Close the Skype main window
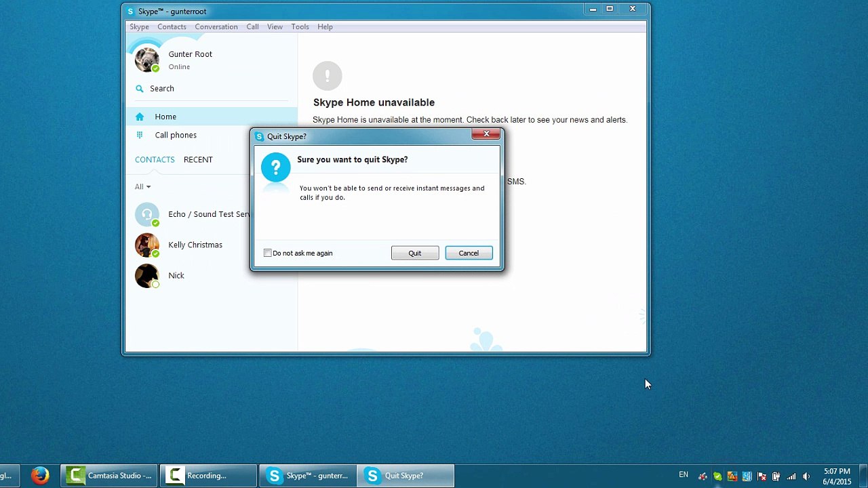This screenshot has width=868, height=488. 633,9
